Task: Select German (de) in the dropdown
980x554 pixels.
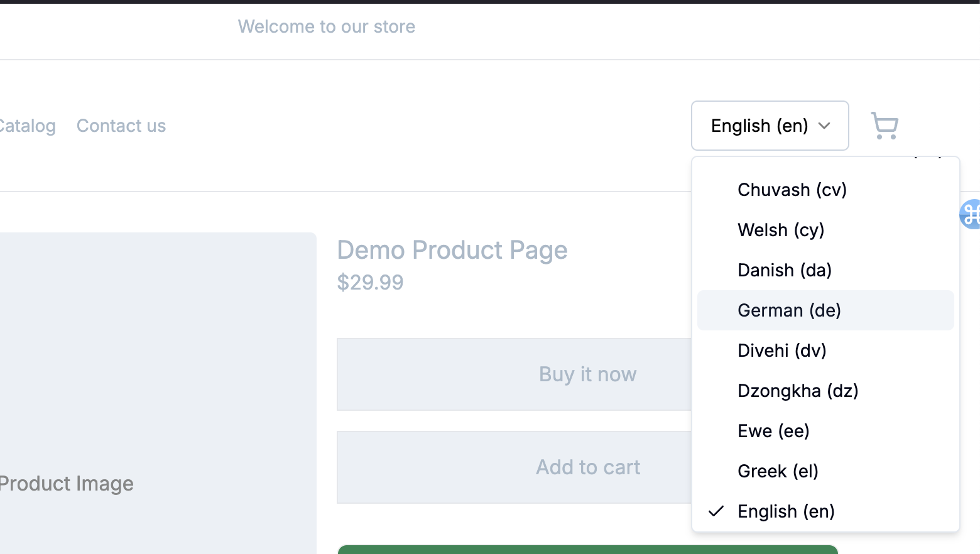Action: pos(788,310)
